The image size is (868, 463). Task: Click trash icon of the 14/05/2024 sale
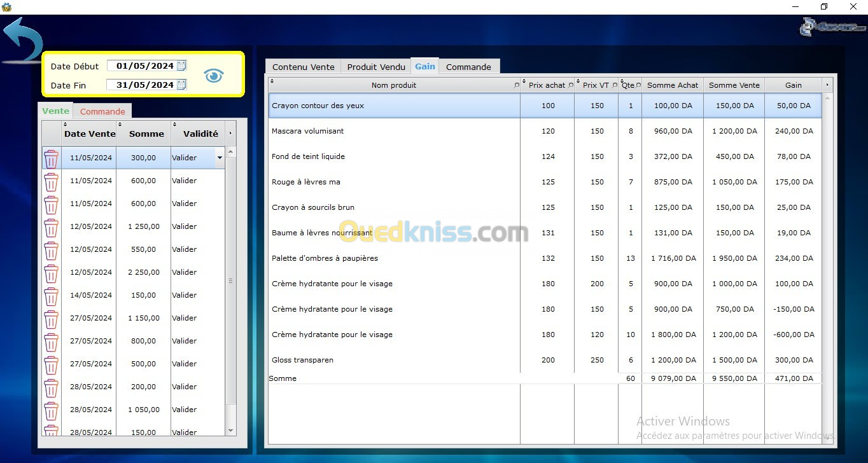(51, 296)
